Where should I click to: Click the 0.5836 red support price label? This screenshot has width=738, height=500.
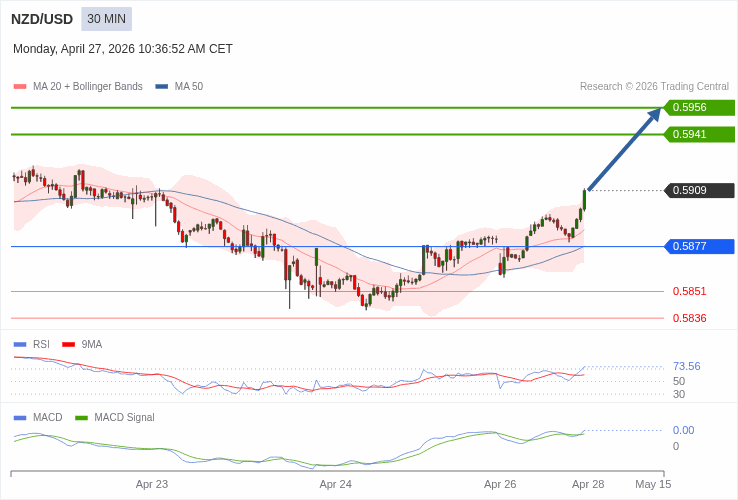coord(690,318)
